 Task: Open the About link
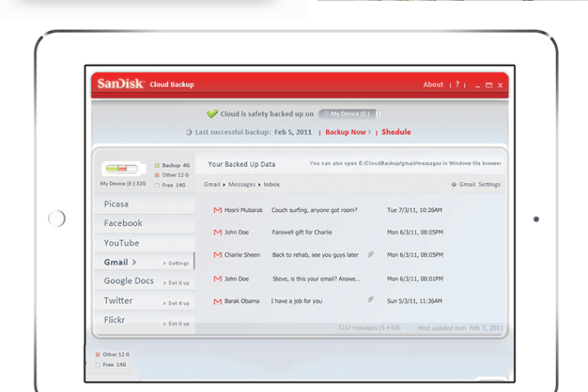(433, 85)
